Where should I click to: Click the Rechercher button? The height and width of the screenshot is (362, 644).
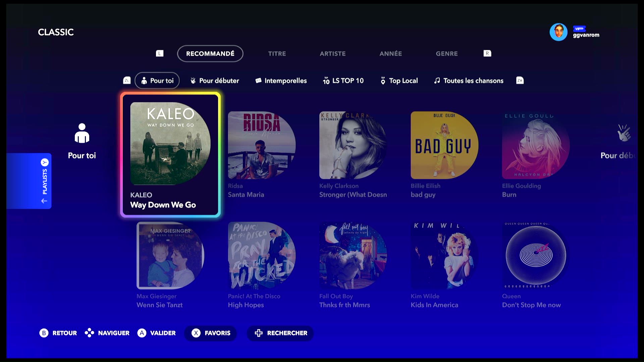[280, 333]
